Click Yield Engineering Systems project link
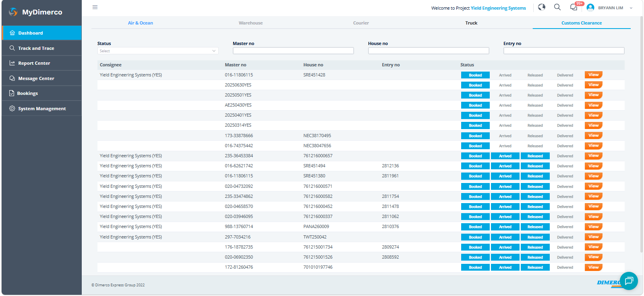The image size is (644, 296). click(498, 8)
